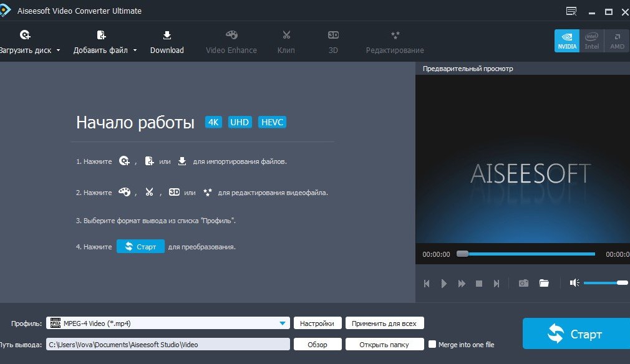
Task: Skip to previous in preview player
Action: [427, 284]
